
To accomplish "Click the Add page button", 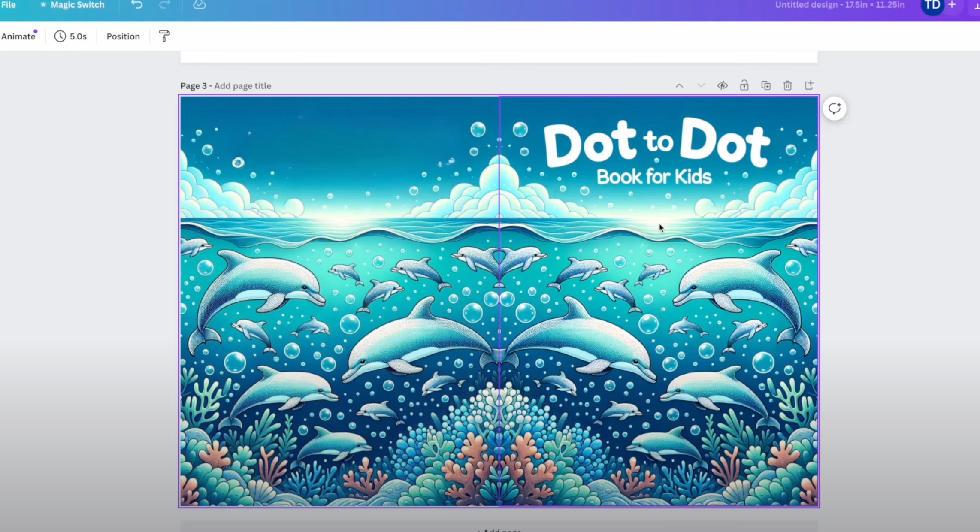I will pyautogui.click(x=499, y=529).
